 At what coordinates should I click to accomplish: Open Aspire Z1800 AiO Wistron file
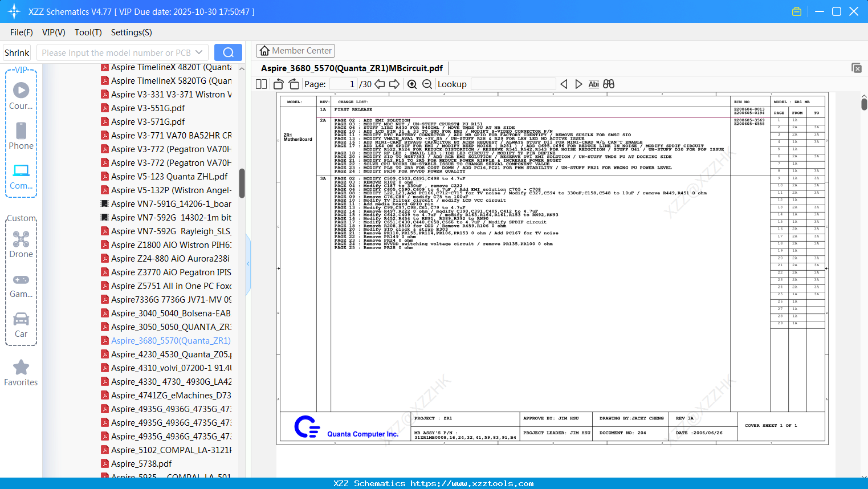(166, 245)
